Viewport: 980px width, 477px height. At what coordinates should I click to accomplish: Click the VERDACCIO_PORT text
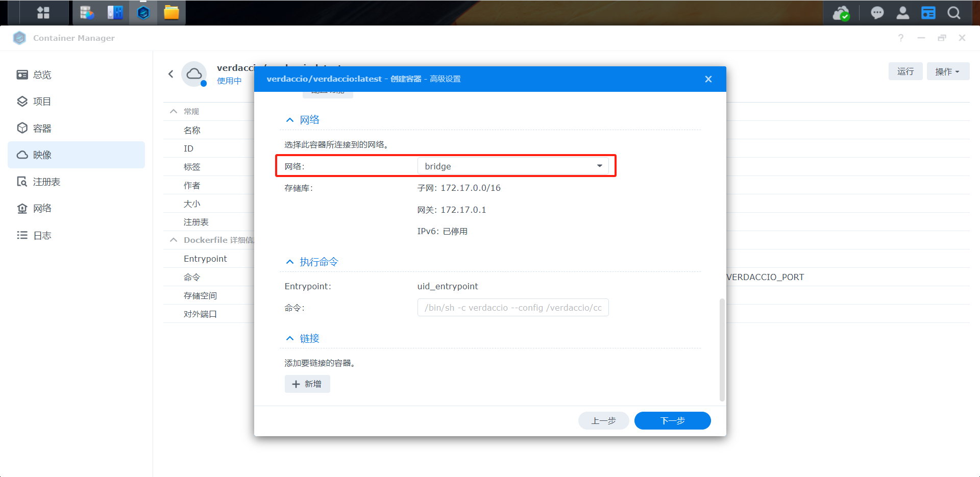point(765,277)
